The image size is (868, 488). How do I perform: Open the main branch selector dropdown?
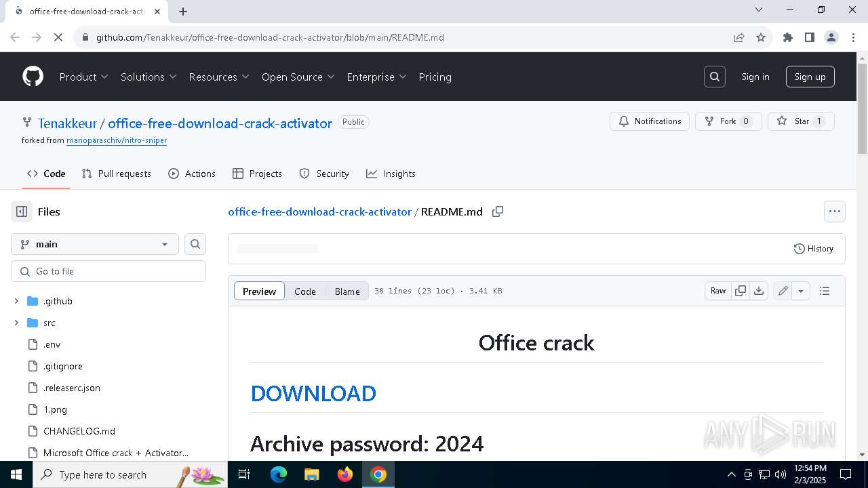(95, 244)
